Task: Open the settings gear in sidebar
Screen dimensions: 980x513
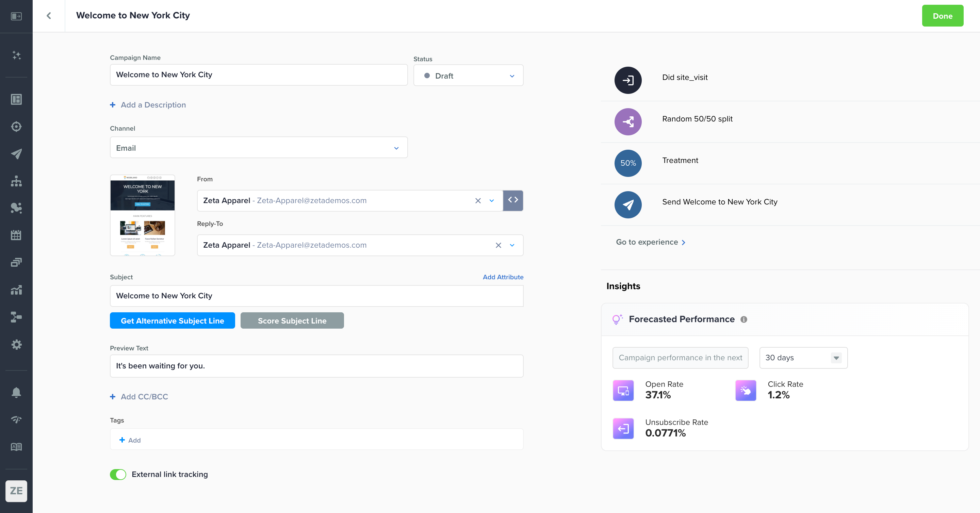Action: point(16,345)
